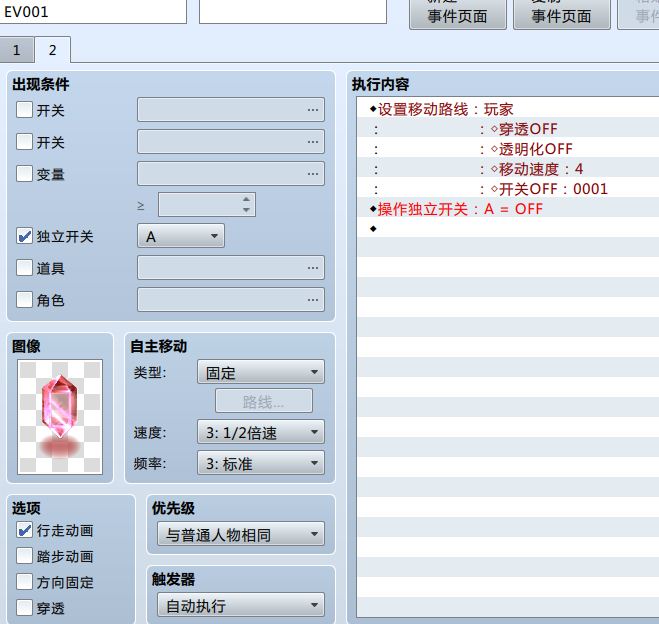Switch to event page tab 1
This screenshot has height=624, width=659.
(x=17, y=50)
